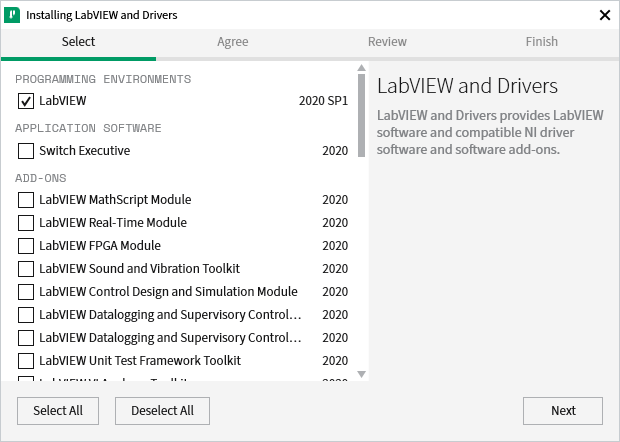The height and width of the screenshot is (442, 620).
Task: Click the package list scrollbar thumb
Action: [361, 115]
